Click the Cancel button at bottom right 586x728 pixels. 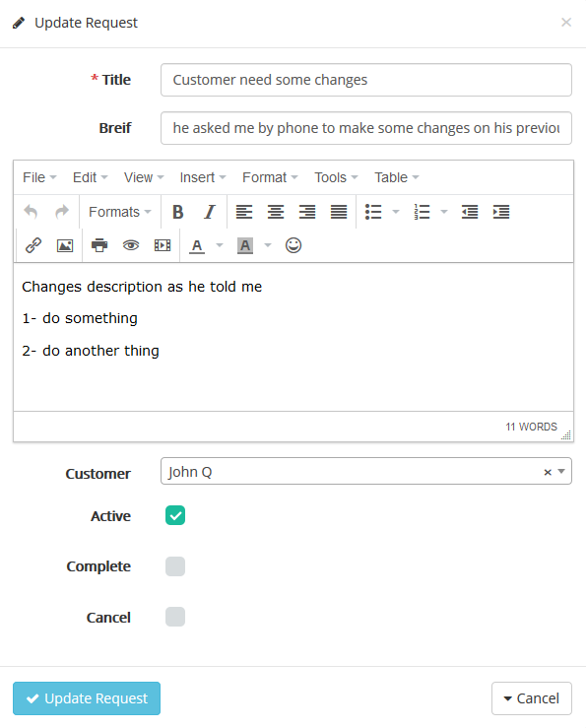point(532,698)
